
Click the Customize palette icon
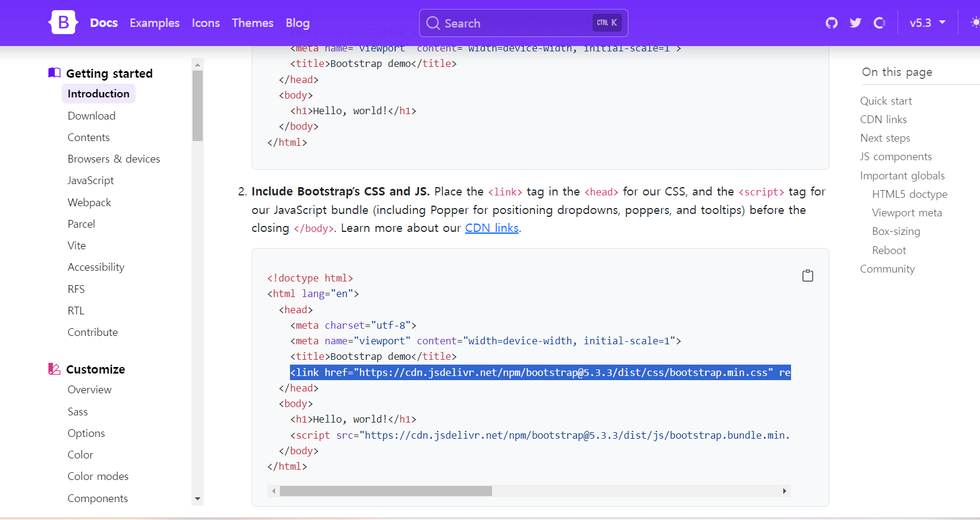[54, 369]
